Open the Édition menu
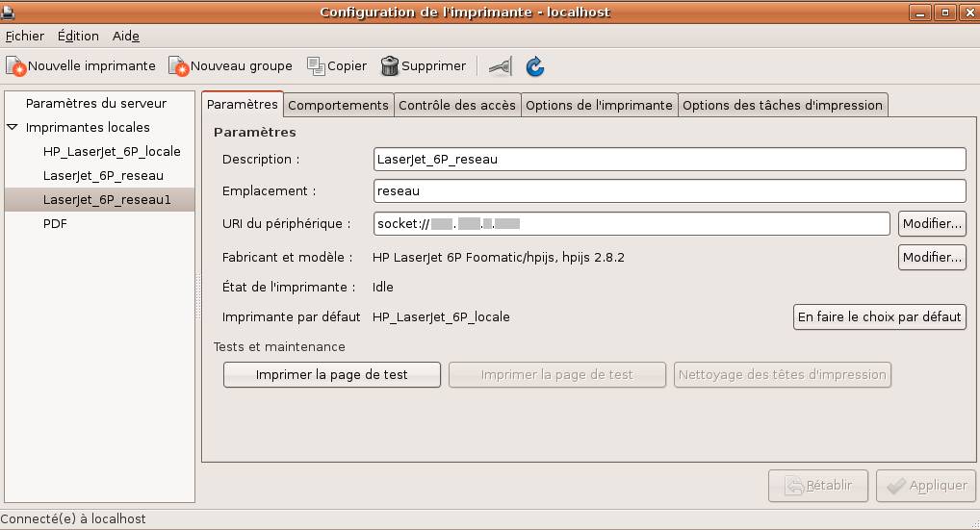 click(78, 36)
